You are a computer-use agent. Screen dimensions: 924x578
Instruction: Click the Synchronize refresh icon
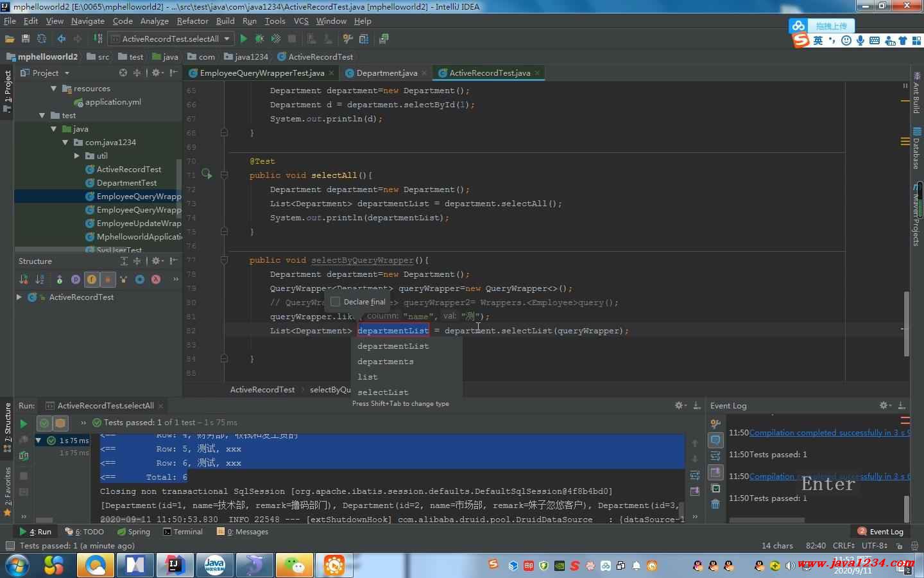(x=42, y=39)
